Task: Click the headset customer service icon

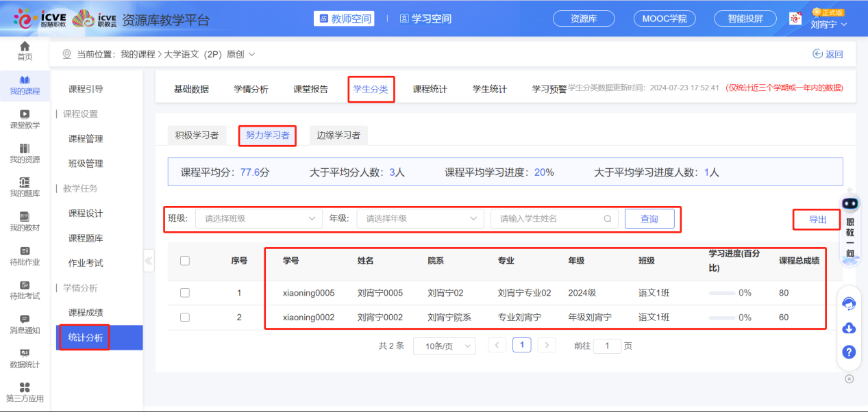Action: [x=849, y=304]
